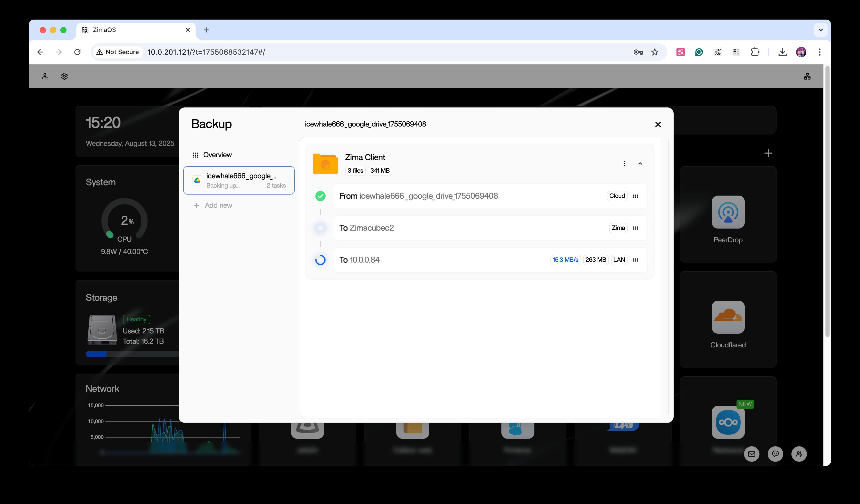The image size is (860, 504).
Task: Click the Zima Client folder icon
Action: click(325, 164)
